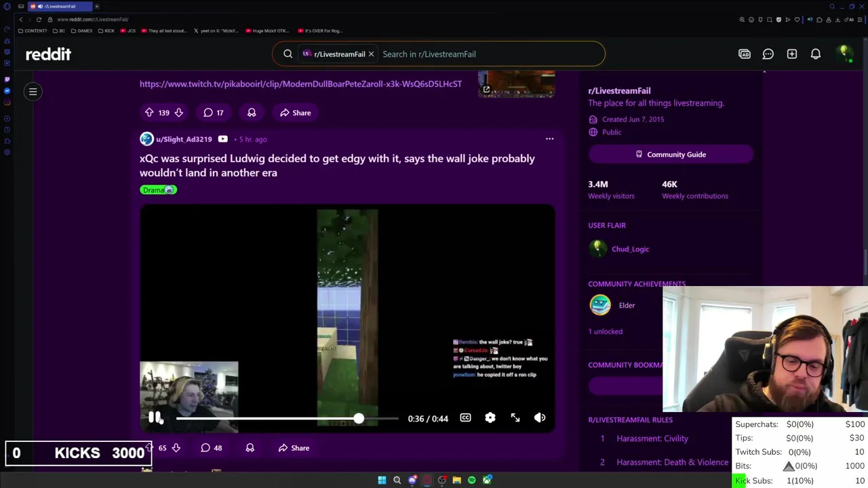This screenshot has width=868, height=488.
Task: Open the browser heart bookmarks icon
Action: coord(797,19)
